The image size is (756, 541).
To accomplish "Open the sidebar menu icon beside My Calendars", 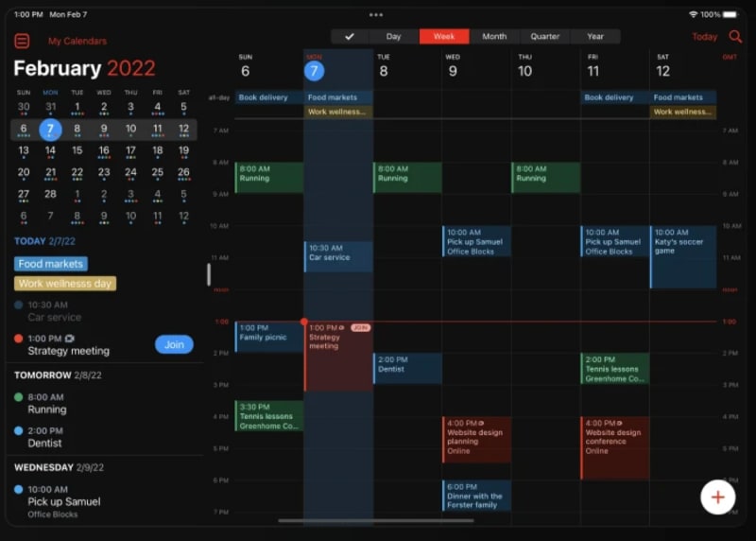I will click(22, 41).
